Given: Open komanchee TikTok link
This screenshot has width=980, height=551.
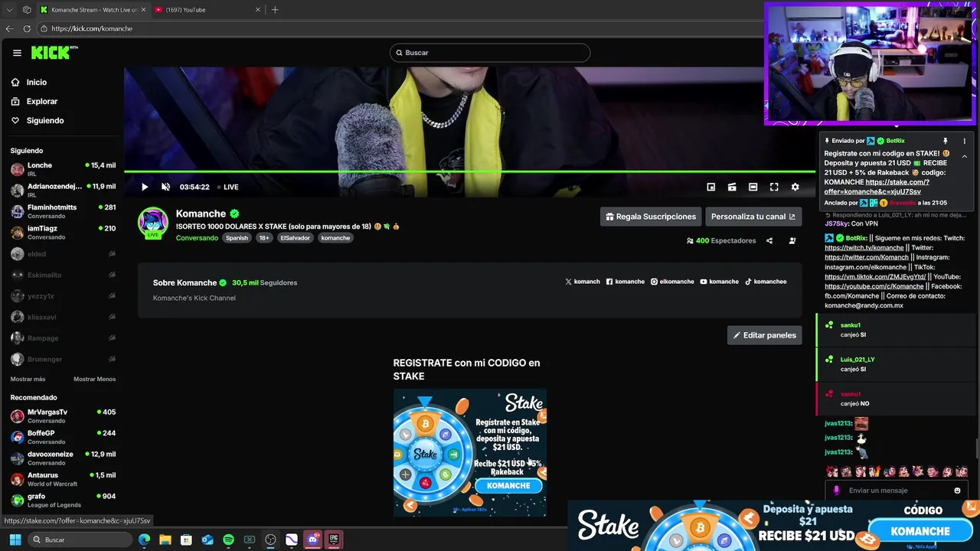Looking at the screenshot, I should 766,282.
